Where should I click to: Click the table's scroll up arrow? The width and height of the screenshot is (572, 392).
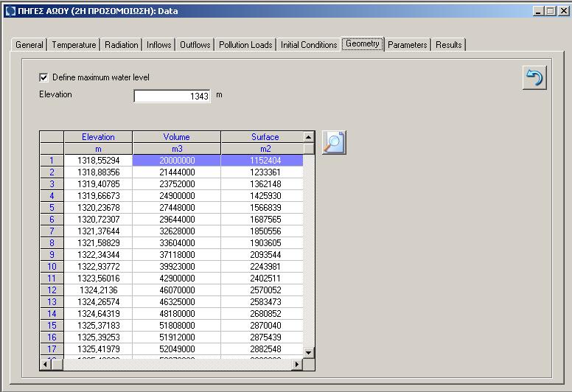[309, 137]
